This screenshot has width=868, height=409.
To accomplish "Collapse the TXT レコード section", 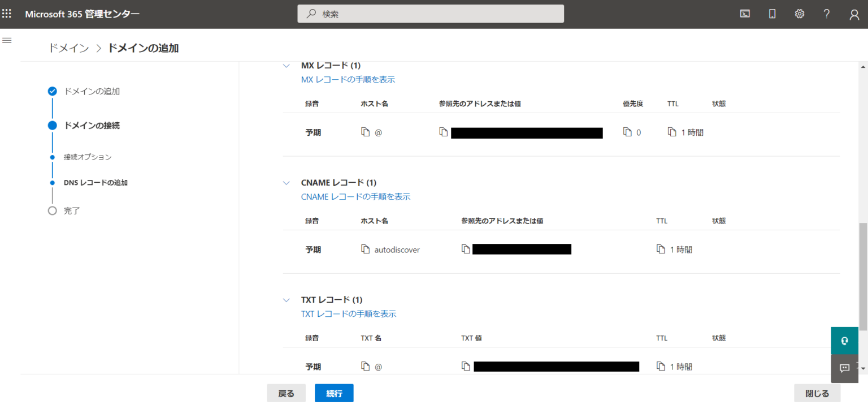I will pos(287,300).
